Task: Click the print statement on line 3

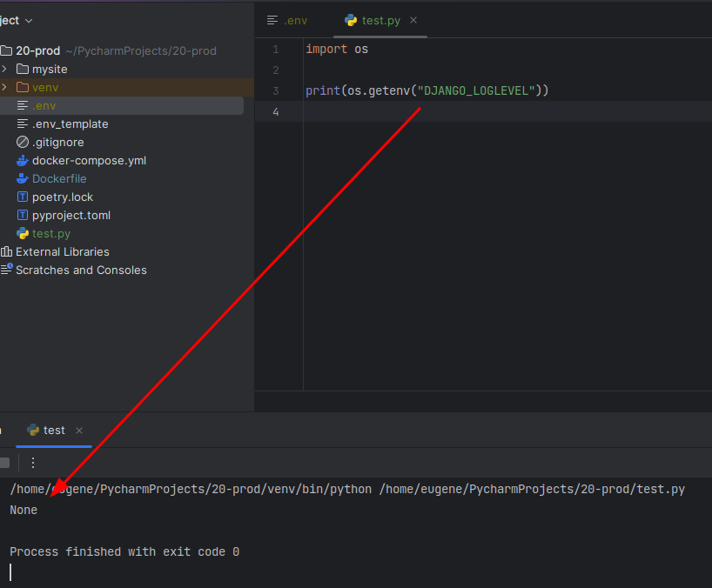Action: (427, 90)
